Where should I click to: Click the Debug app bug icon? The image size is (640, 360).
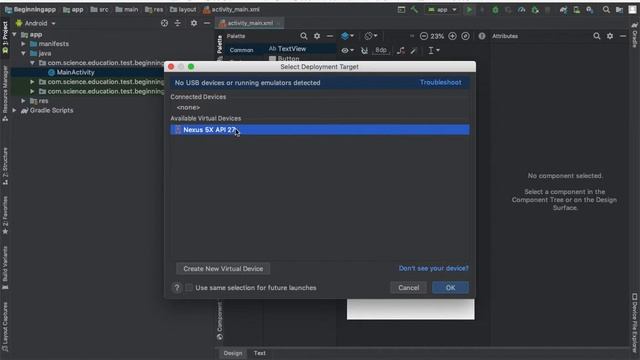495,10
